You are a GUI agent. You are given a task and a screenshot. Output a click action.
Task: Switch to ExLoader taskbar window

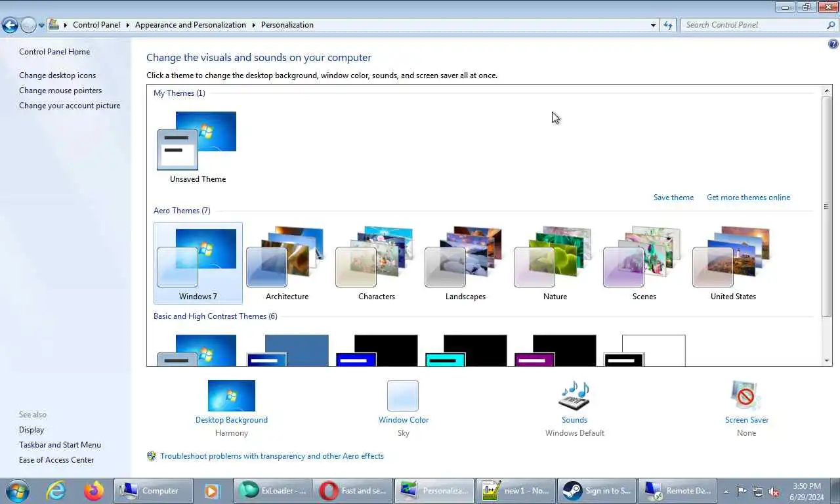point(273,491)
